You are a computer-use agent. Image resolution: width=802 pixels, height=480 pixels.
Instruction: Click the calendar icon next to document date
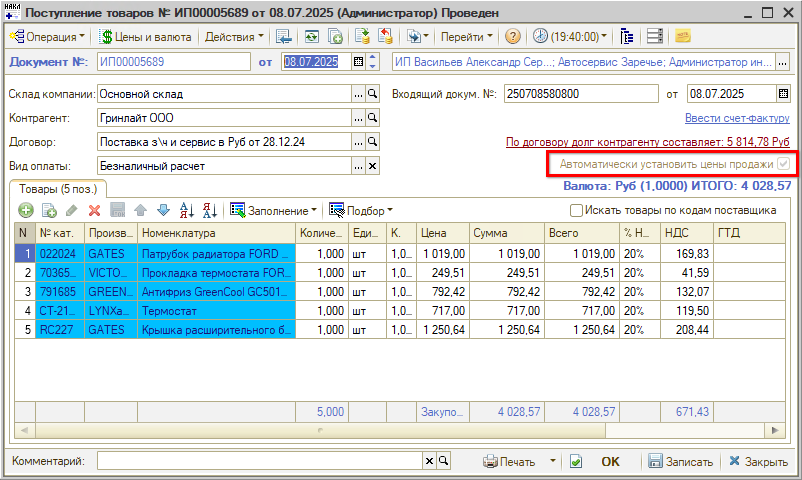[x=358, y=62]
